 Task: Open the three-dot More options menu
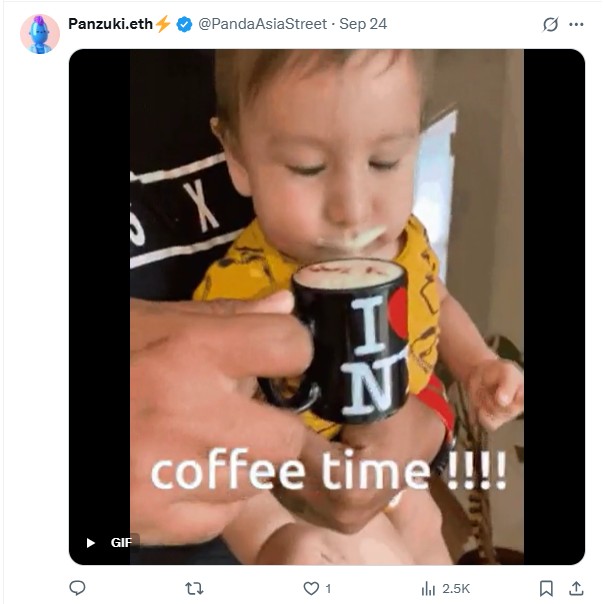[576, 24]
